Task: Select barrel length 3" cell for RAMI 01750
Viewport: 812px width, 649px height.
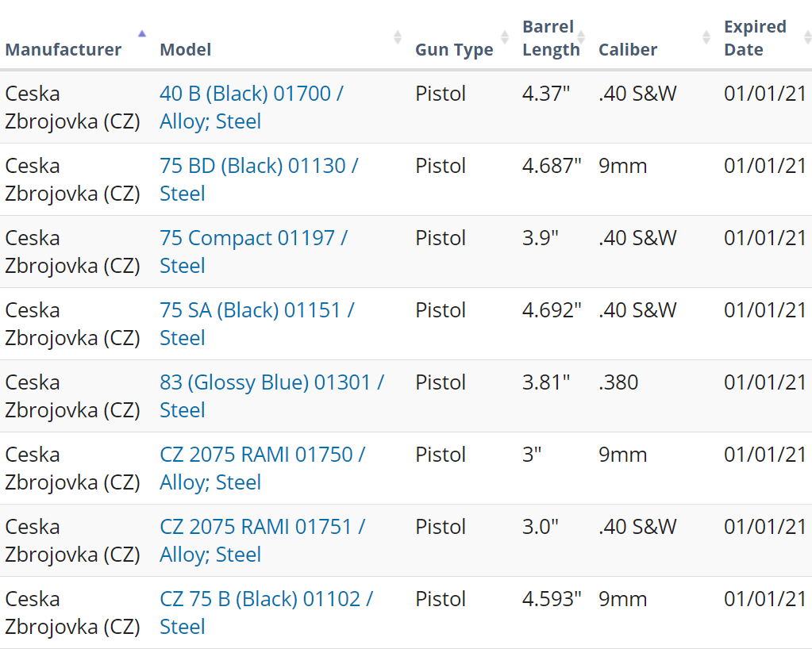Action: coord(531,455)
